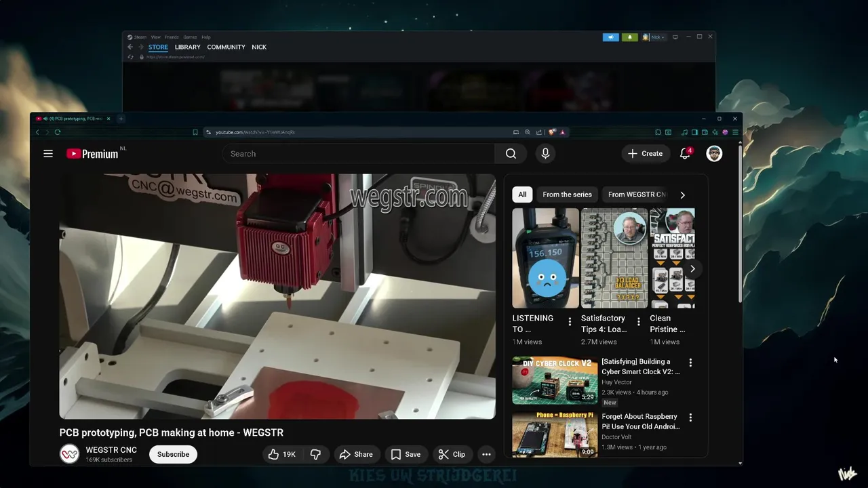Switch to Steam LIBRARY tab
The height and width of the screenshot is (488, 868).
click(187, 47)
